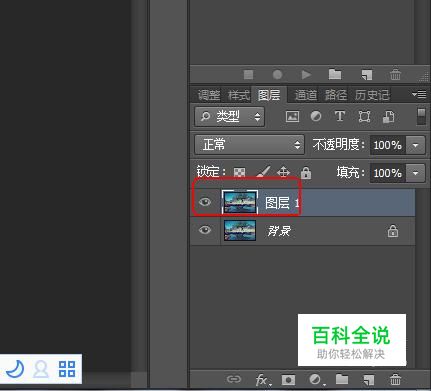The height and width of the screenshot is (391, 431).
Task: Click the crescent moon night mode icon
Action: [15, 369]
